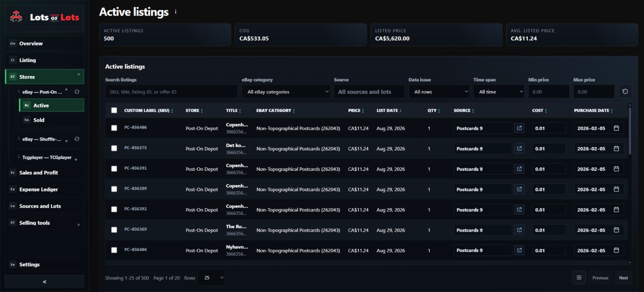Check the box for PC-036373
The image size is (644, 292).
(x=114, y=148)
